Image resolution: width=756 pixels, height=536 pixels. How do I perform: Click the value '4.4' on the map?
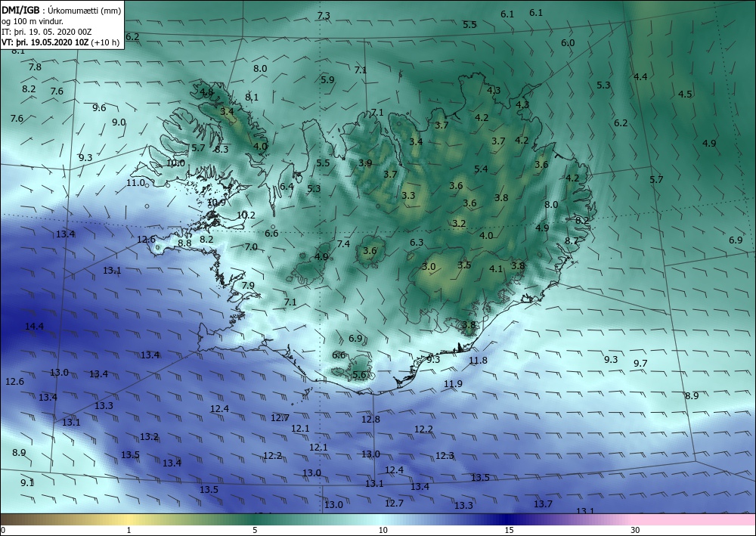640,76
